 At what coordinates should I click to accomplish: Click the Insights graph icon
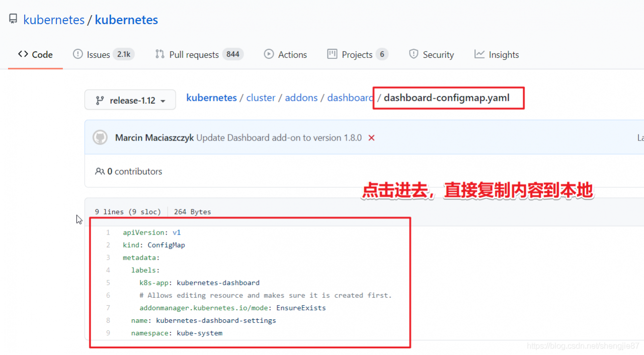click(479, 54)
